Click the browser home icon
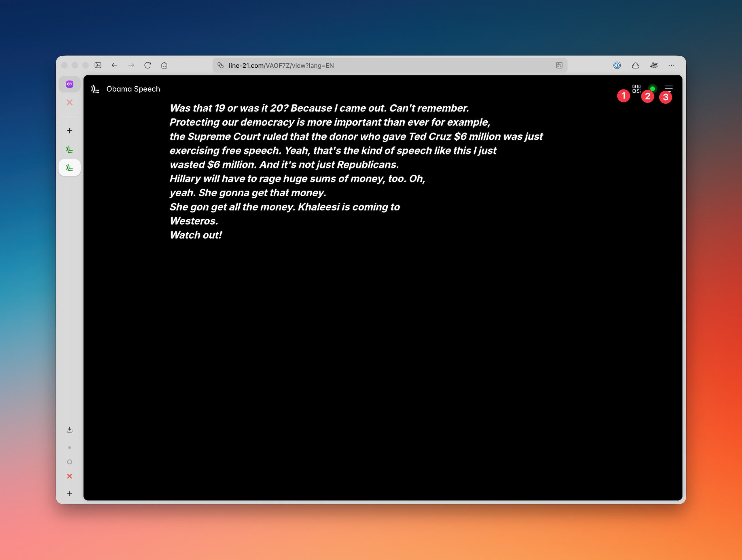This screenshot has width=742, height=560. coord(164,65)
